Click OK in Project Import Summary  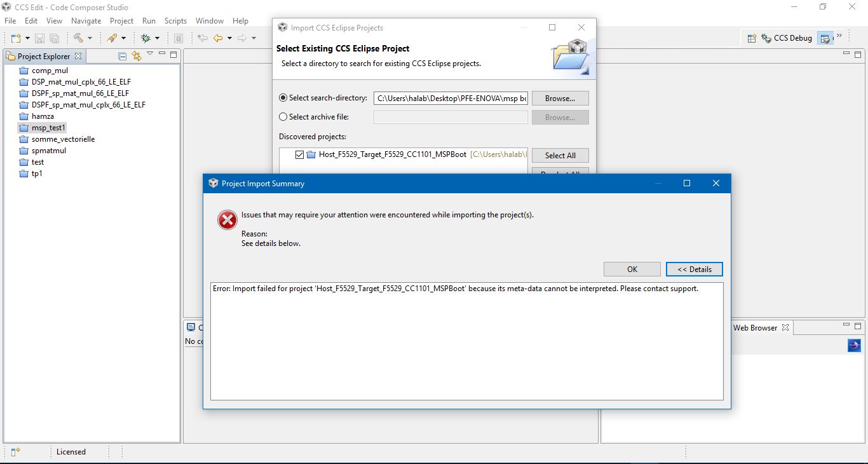(x=632, y=269)
